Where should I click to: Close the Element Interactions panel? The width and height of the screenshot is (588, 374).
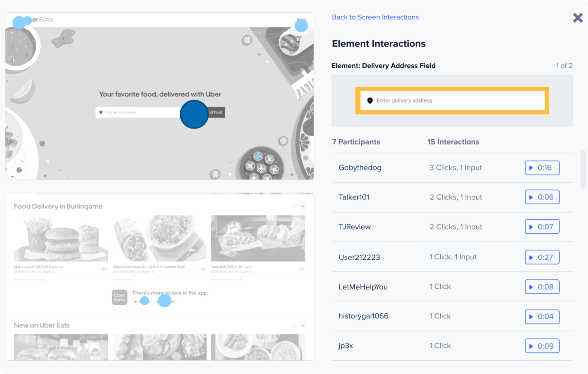click(578, 18)
